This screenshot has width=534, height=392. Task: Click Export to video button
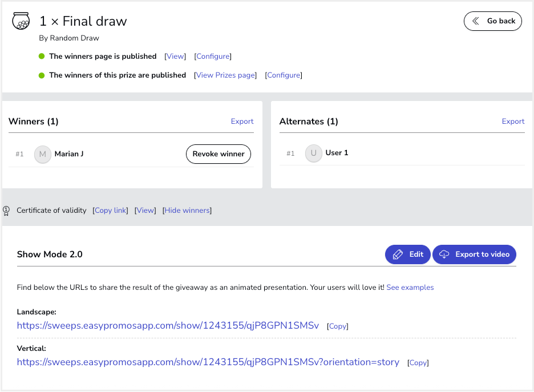tap(474, 254)
